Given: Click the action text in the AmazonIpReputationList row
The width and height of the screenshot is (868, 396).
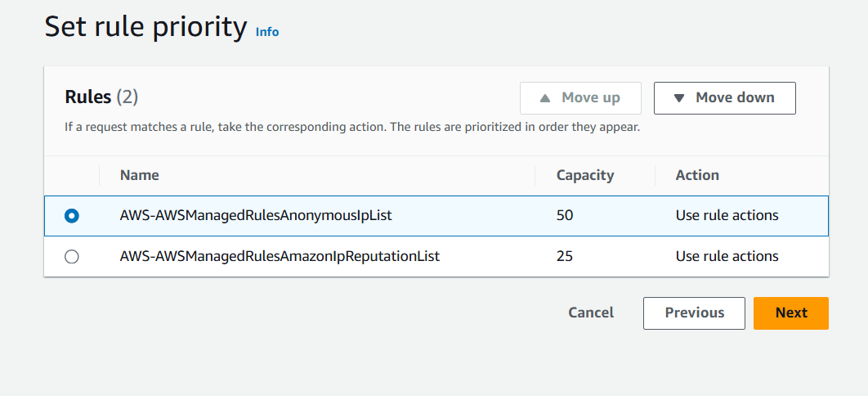Looking at the screenshot, I should (727, 257).
